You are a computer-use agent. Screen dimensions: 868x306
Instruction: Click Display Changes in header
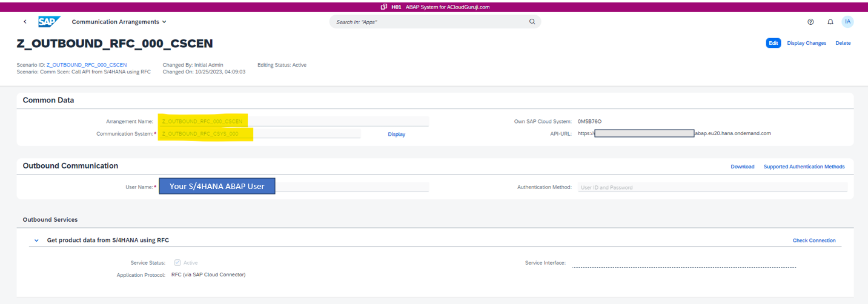click(x=806, y=43)
